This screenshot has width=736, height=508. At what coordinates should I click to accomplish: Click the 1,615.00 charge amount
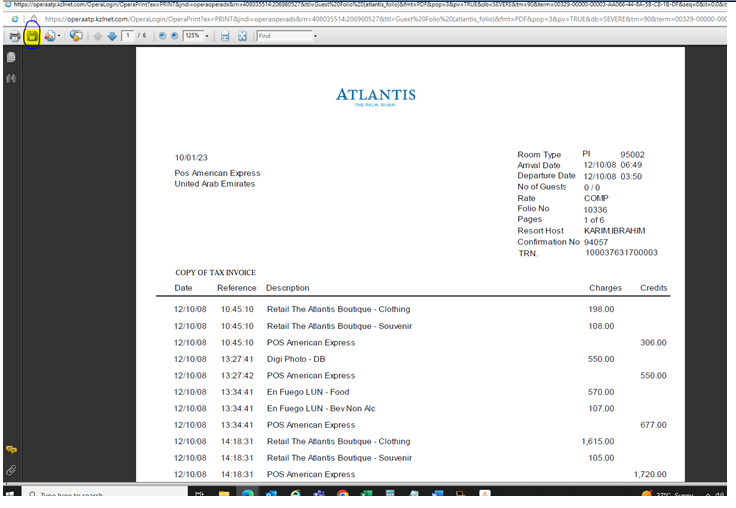click(598, 441)
